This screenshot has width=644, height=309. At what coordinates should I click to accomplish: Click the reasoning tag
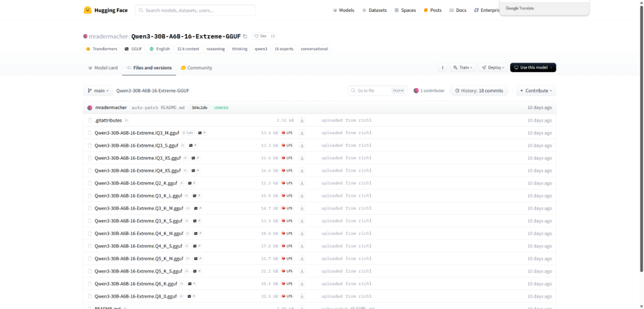(x=216, y=49)
